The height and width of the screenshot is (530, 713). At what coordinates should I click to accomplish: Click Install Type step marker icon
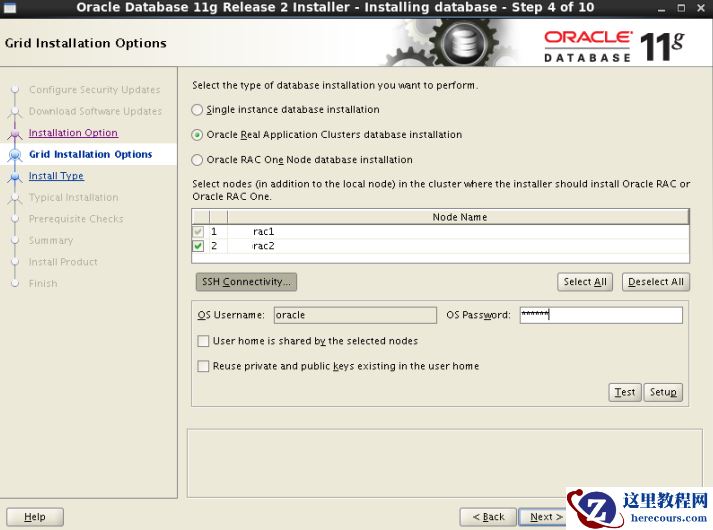(15, 176)
